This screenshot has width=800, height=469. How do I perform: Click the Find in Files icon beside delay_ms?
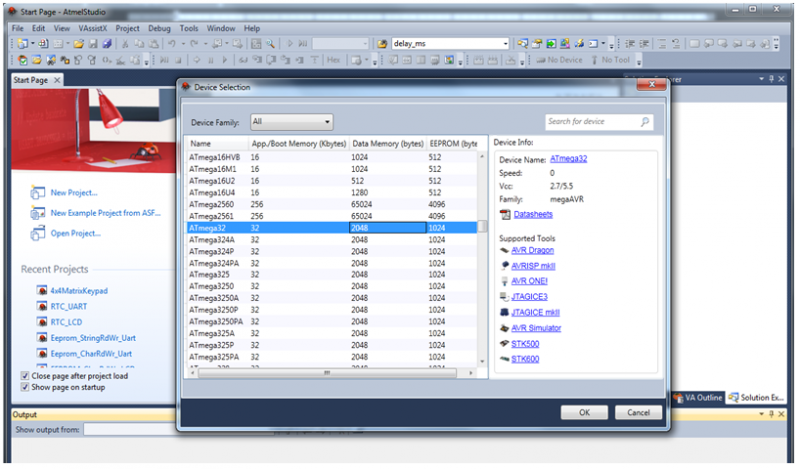[382, 44]
